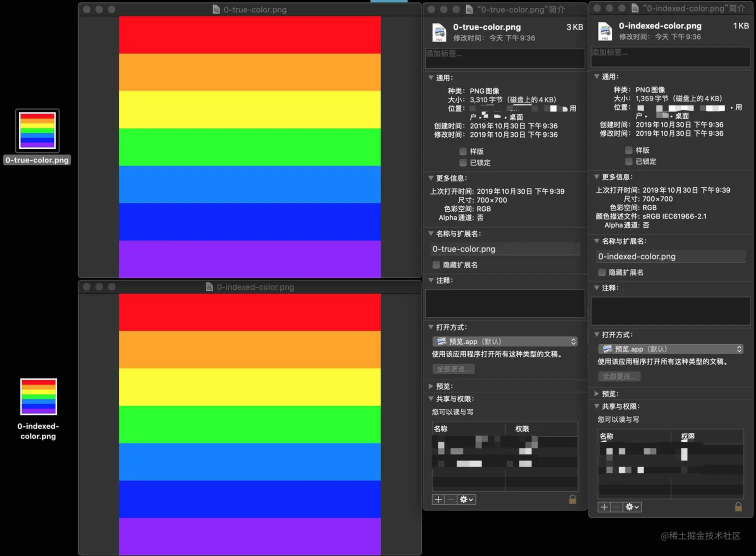Click the document proxy icon in 0-true-color.png title bar

215,9
